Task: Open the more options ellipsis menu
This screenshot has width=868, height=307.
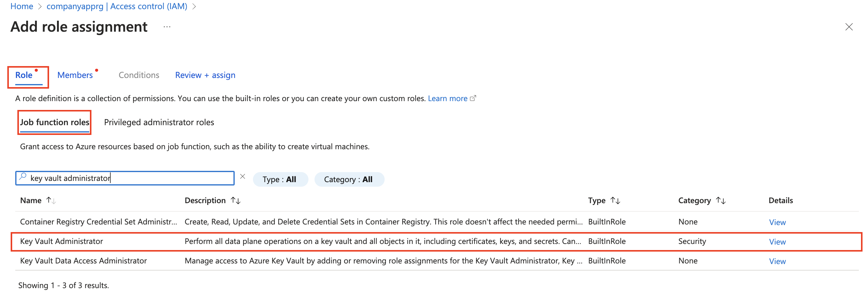Action: tap(167, 27)
